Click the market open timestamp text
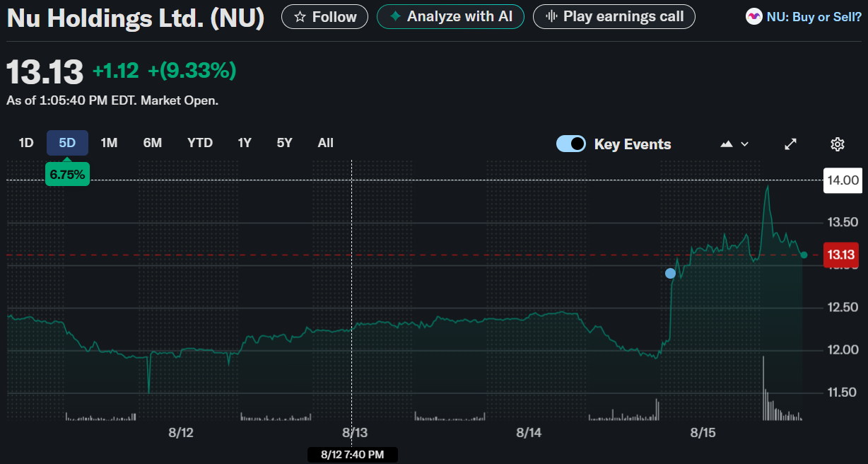 point(112,100)
